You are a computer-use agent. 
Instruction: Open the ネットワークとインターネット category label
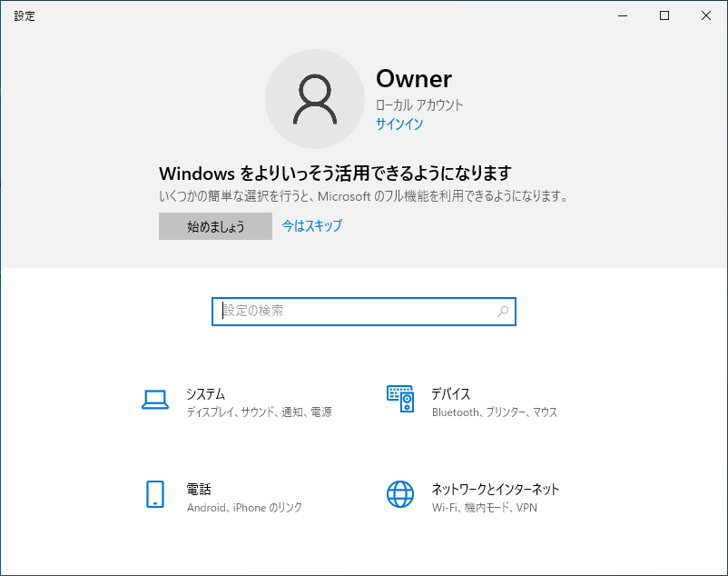click(496, 489)
